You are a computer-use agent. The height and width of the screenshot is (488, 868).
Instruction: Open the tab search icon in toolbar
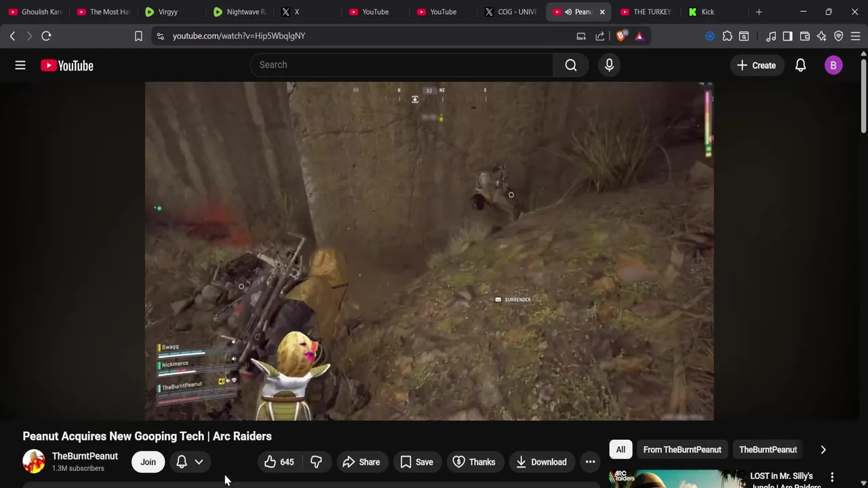point(744,36)
